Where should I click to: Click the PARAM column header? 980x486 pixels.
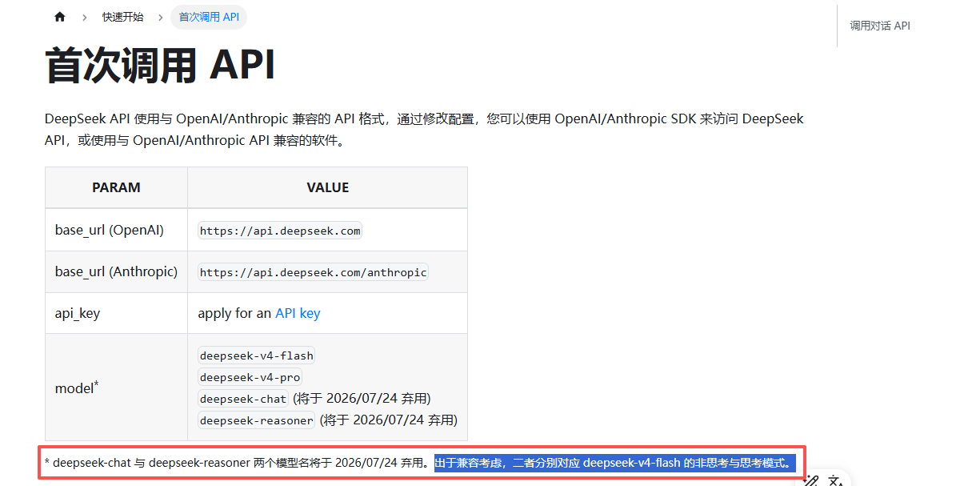pyautogui.click(x=116, y=187)
